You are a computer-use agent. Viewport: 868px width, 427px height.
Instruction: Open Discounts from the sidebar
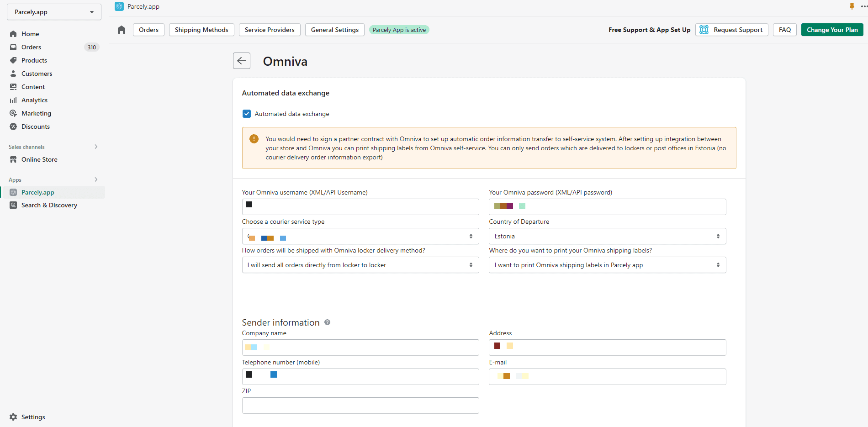click(x=36, y=127)
